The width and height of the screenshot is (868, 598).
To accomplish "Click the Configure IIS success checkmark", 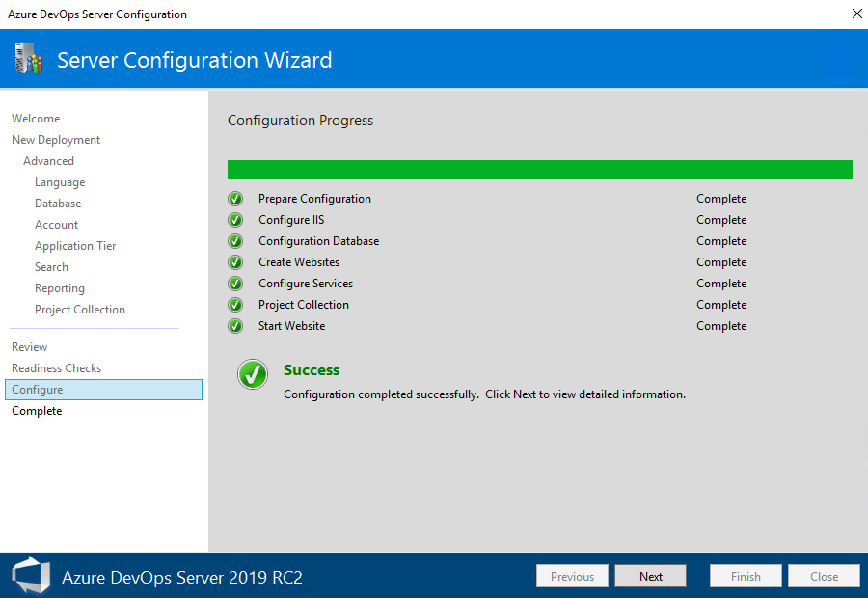I will point(234,220).
